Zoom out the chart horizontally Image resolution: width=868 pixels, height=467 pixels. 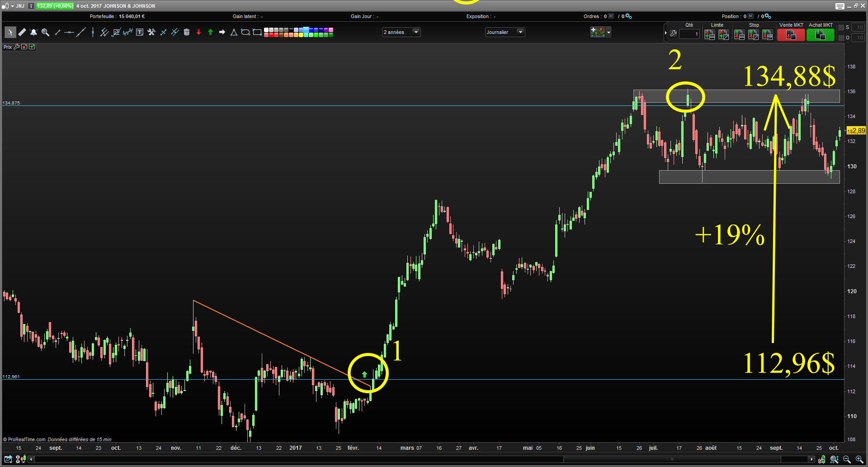pyautogui.click(x=847, y=459)
